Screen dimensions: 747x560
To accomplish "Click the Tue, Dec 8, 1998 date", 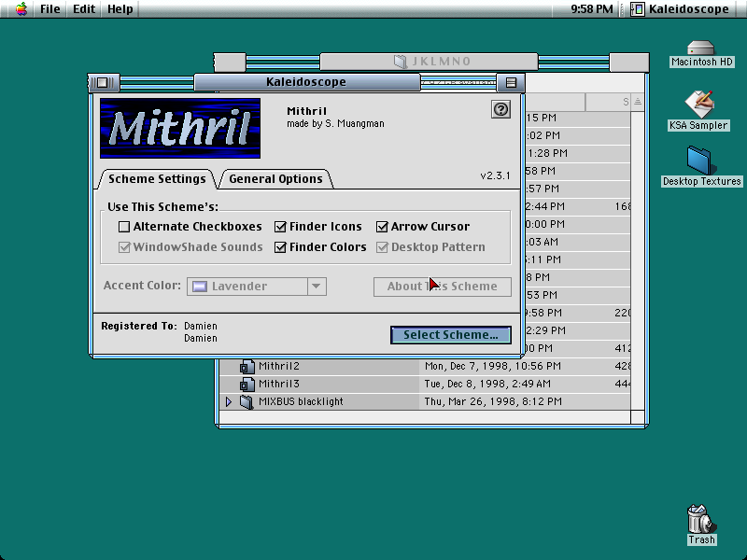I will click(487, 384).
